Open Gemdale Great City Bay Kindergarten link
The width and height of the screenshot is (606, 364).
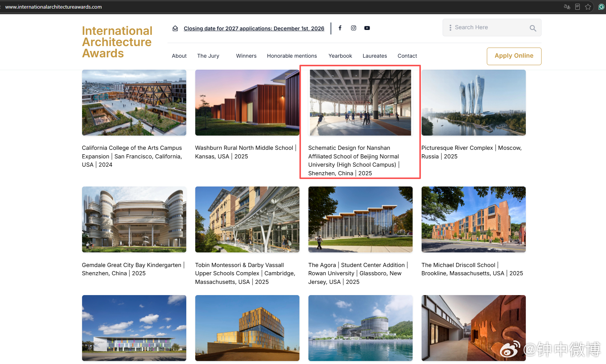(x=133, y=269)
